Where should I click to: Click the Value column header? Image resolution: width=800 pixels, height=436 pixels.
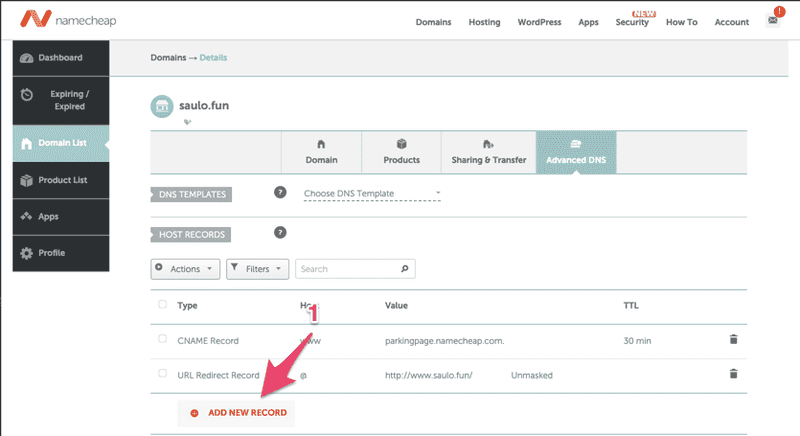tap(396, 305)
